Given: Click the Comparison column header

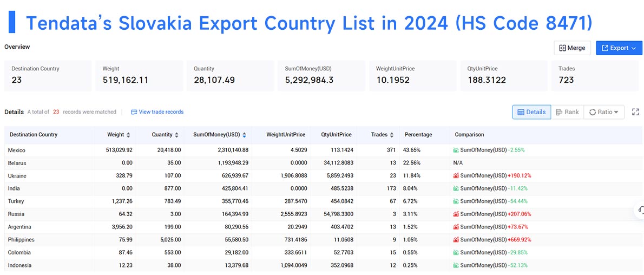Looking at the screenshot, I should [469, 135].
